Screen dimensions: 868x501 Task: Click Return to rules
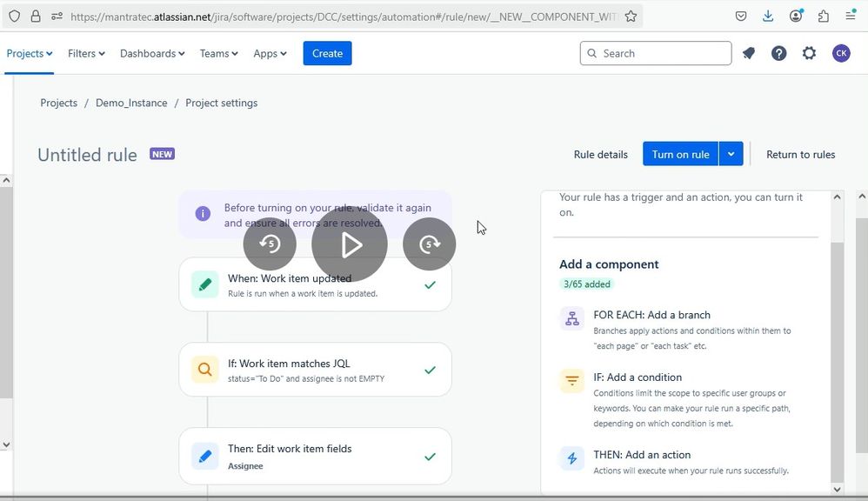[x=800, y=155]
